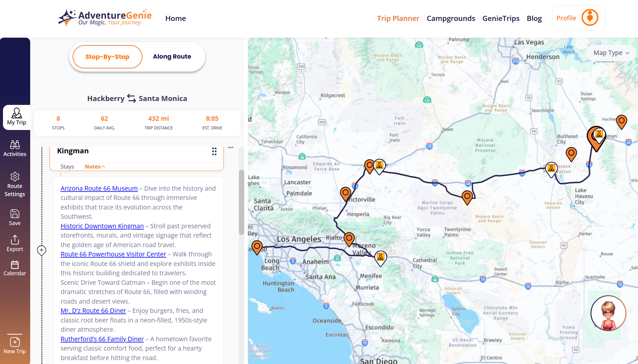
Task: Open the Activities binoculars panel
Action: click(x=15, y=149)
